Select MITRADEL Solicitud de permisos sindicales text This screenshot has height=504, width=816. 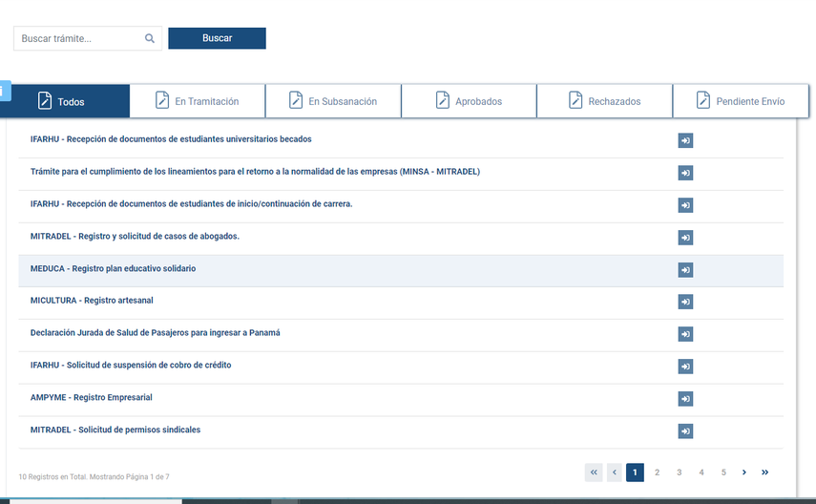click(115, 429)
